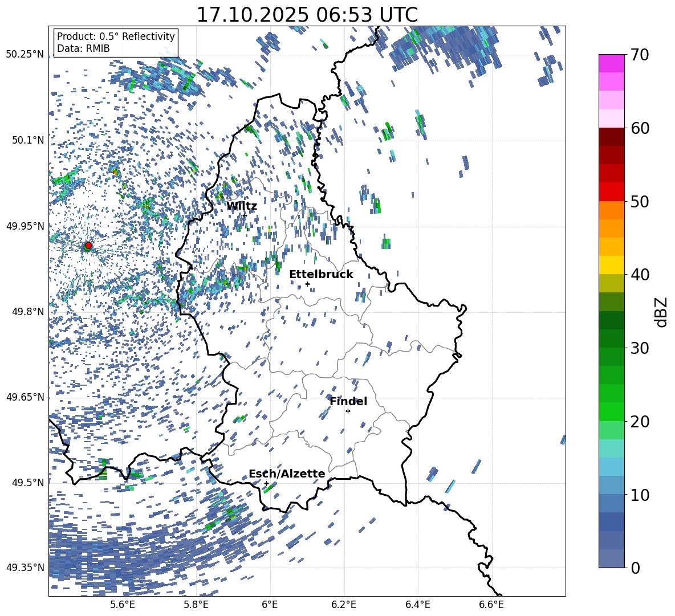Click the 17.10.2025 06:53 UTC title
The width and height of the screenshot is (675, 616).
(307, 15)
